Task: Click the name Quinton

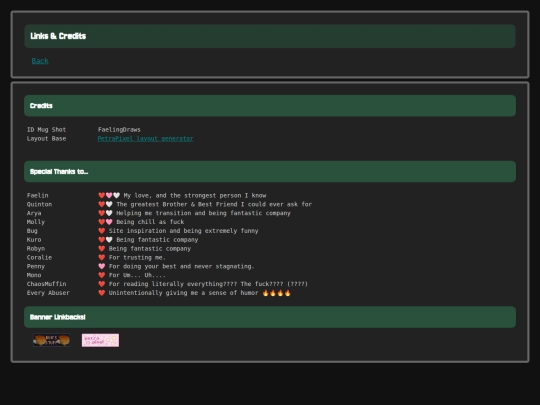Action: (x=39, y=204)
